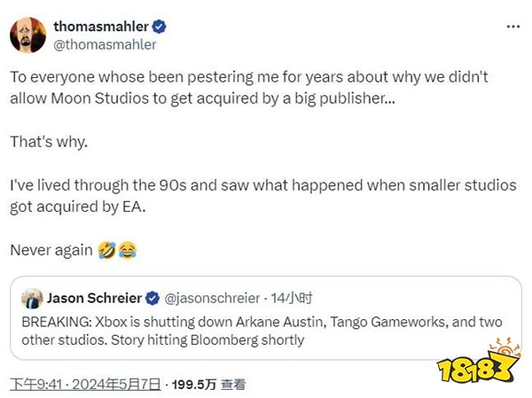Click Jason Schreier's small avatar
The image size is (532, 398).
(x=32, y=298)
